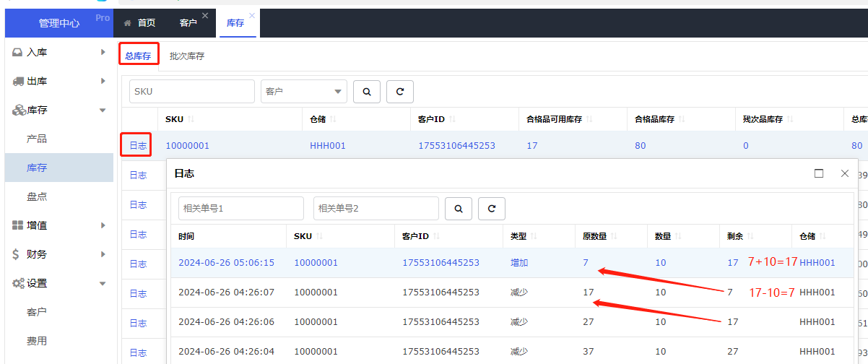Expand the 增值 sidebar menu
The width and height of the screenshot is (868, 364).
pos(59,225)
